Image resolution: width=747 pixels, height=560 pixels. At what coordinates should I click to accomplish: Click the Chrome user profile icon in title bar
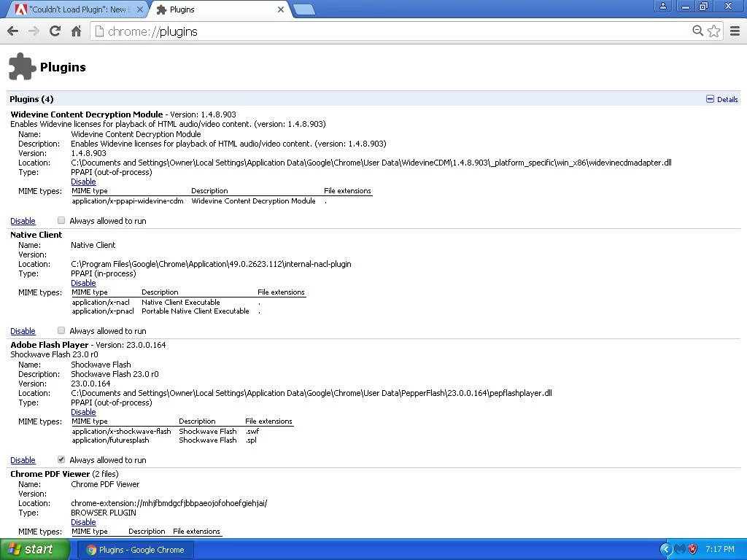pos(662,6)
